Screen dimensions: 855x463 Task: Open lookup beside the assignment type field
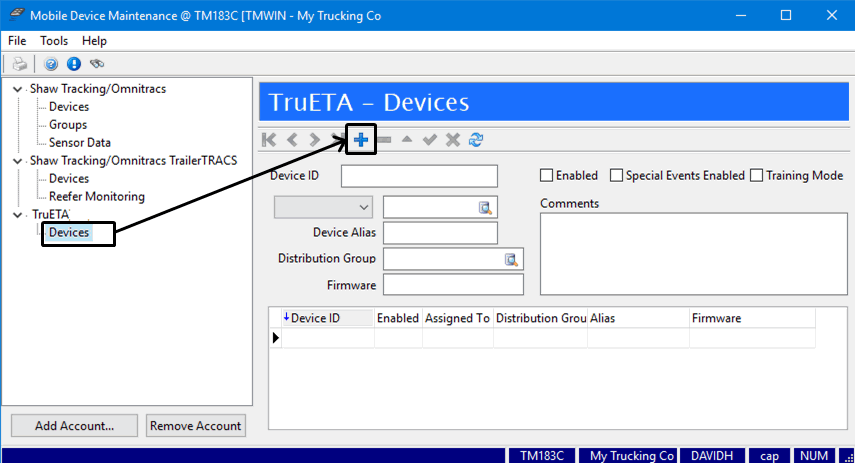click(485, 208)
